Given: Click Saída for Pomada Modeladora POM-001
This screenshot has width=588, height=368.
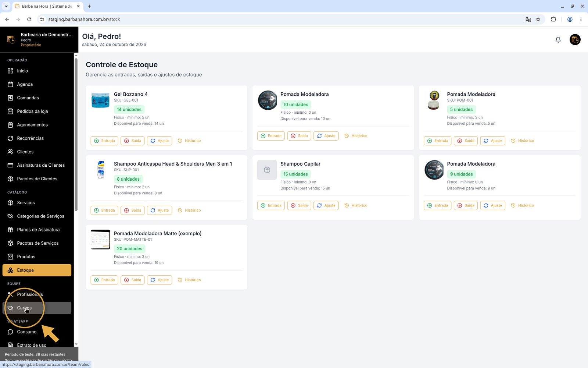Looking at the screenshot, I should point(466,141).
